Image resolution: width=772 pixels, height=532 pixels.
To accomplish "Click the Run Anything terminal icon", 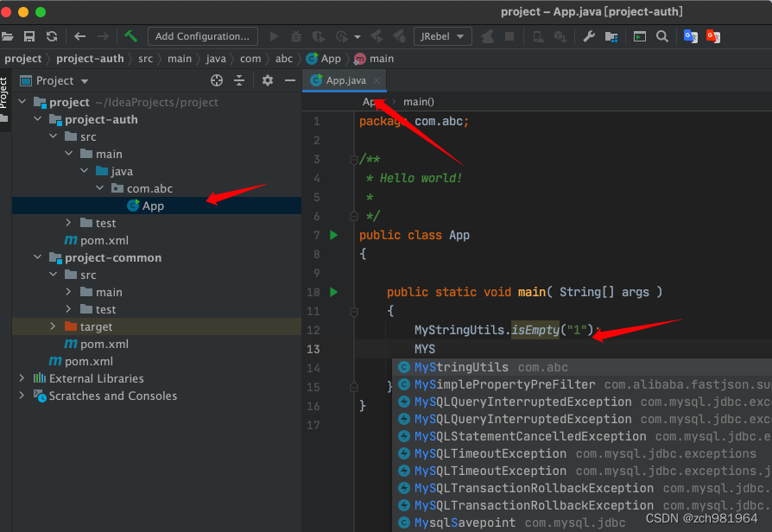I will (640, 36).
